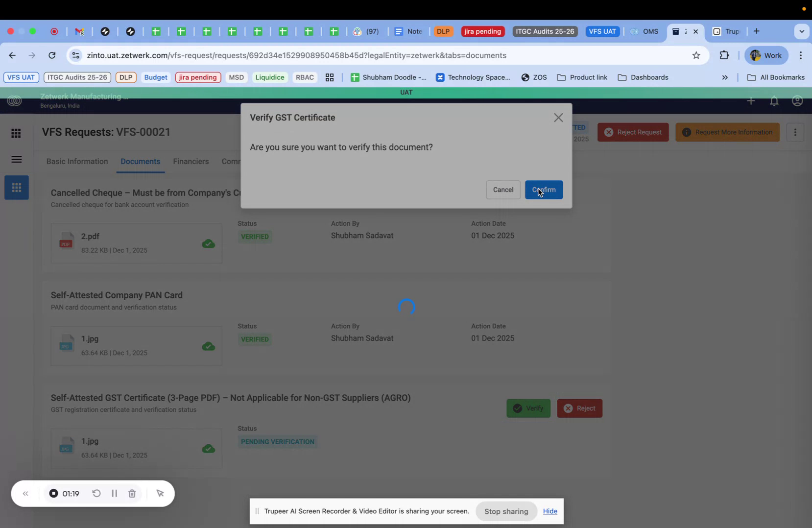The image size is (812, 528).
Task: Open the 1.jpg file thumbnail under PAN Card
Action: point(66,345)
